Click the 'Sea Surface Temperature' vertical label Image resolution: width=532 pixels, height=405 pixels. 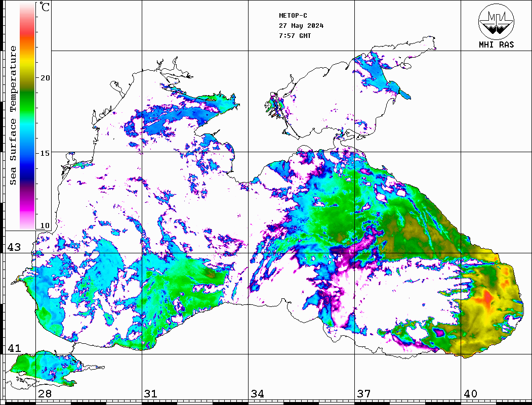(x=13, y=115)
